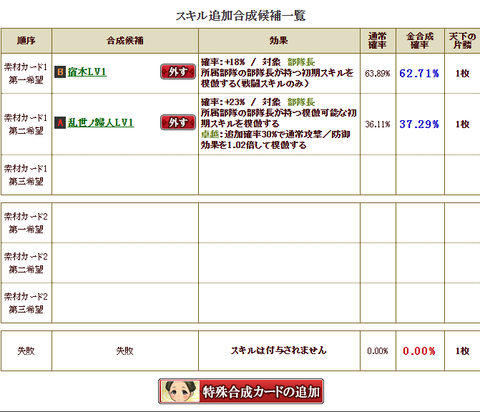Screen dimensions: 480x412
Task: Click the 63.89% normal rate cell
Action: [x=377, y=73]
